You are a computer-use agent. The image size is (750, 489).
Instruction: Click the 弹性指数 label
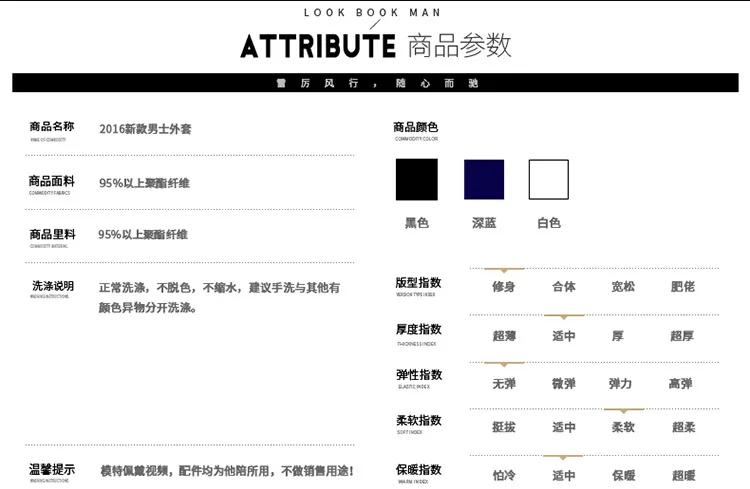click(x=419, y=375)
